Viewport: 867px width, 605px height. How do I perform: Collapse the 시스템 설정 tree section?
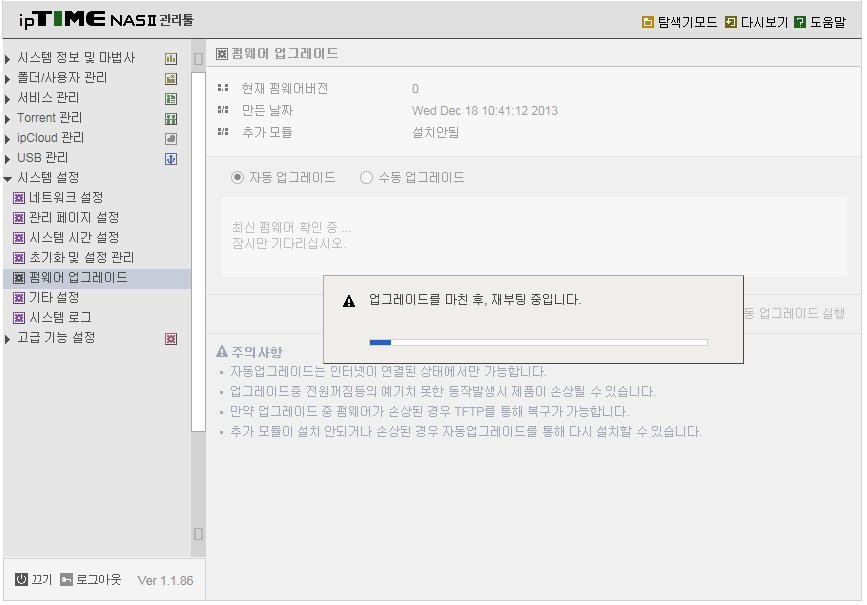click(8, 178)
